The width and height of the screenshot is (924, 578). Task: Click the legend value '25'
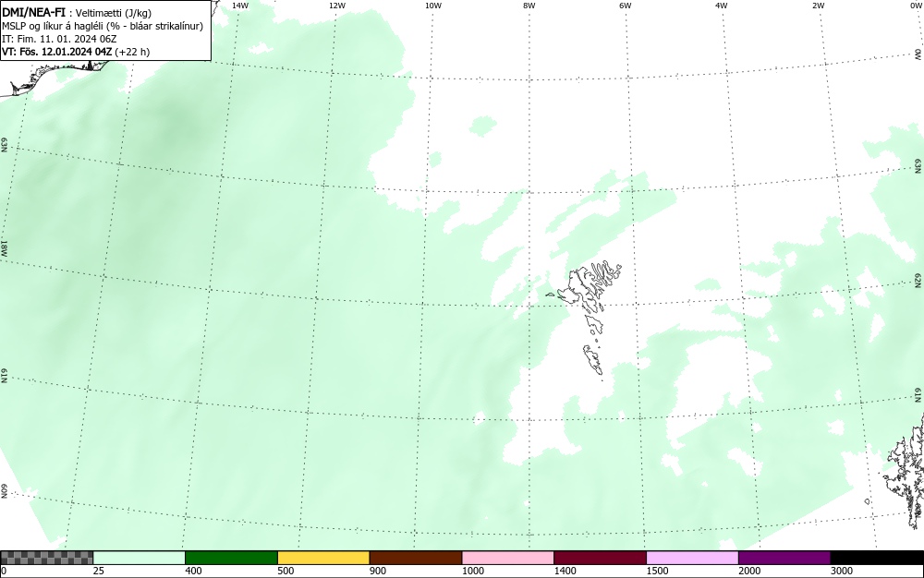coord(99,571)
